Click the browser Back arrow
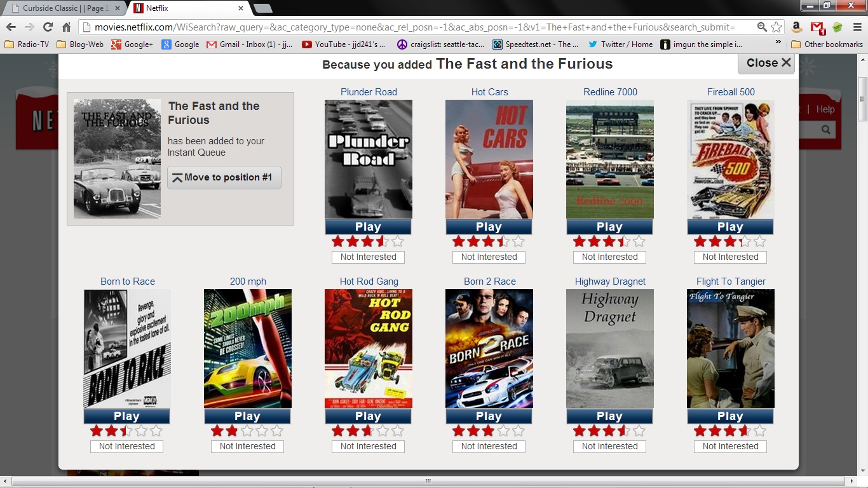Image resolution: width=868 pixels, height=488 pixels. click(11, 27)
